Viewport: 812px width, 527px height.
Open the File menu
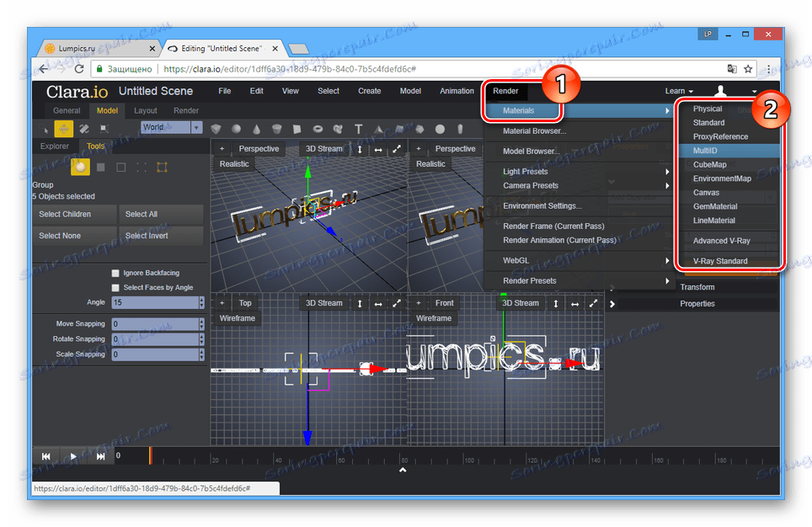click(x=224, y=91)
